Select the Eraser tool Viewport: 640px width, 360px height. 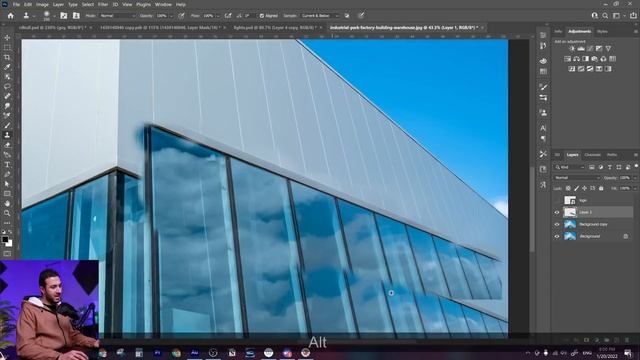[x=7, y=145]
